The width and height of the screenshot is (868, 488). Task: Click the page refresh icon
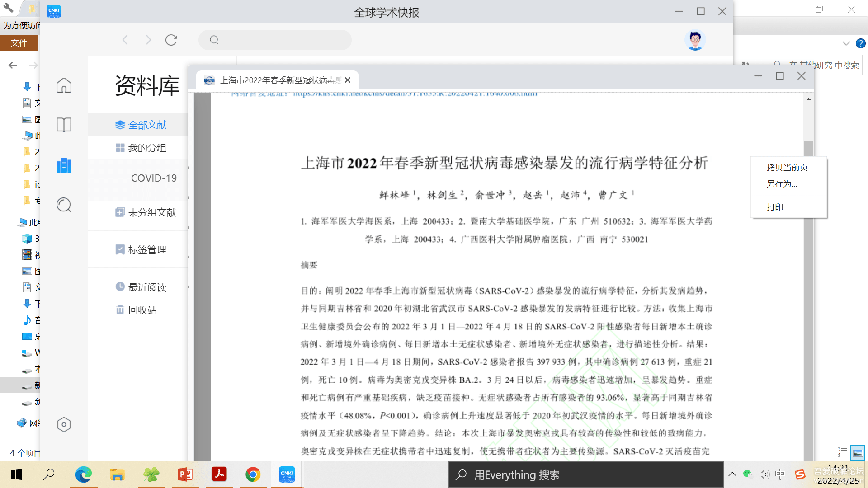point(171,40)
